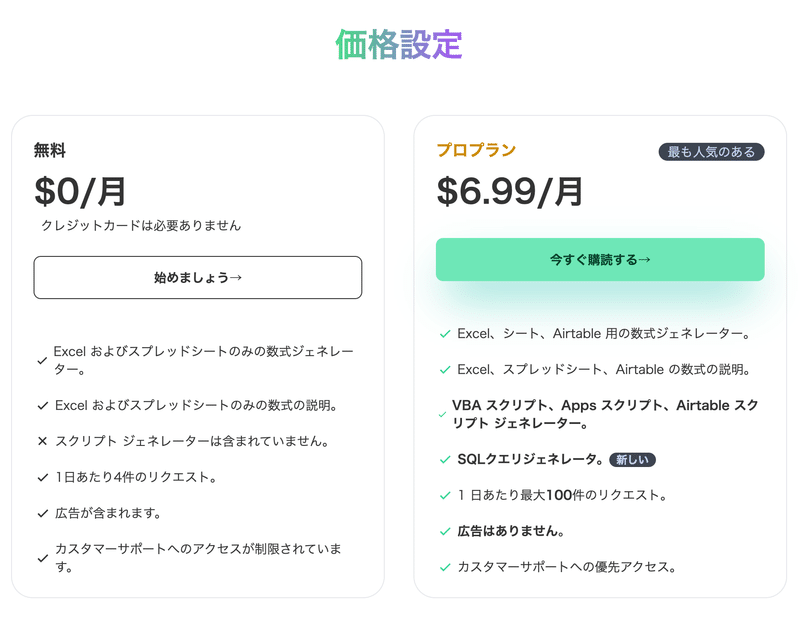
Task: Click the green 今すぐ購読する subscribe button
Action: tap(600, 259)
